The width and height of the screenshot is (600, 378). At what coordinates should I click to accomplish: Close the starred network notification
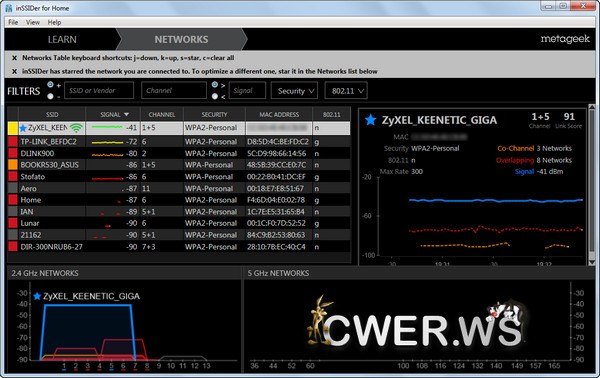tap(14, 72)
